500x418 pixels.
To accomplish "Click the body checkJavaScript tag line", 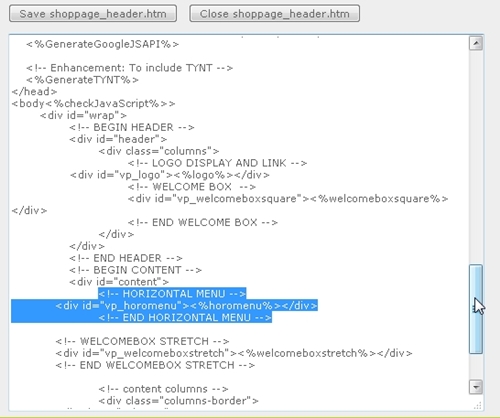I will pos(93,104).
